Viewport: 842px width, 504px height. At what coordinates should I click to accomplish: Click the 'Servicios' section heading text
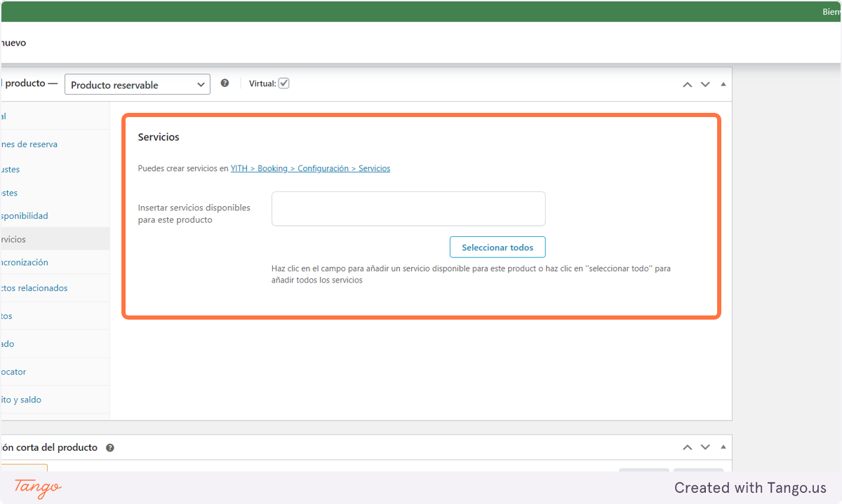pos(159,137)
